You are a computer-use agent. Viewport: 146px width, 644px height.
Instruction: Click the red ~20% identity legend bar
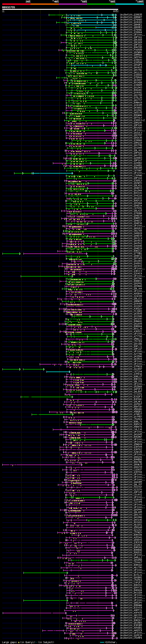point(16,4)
